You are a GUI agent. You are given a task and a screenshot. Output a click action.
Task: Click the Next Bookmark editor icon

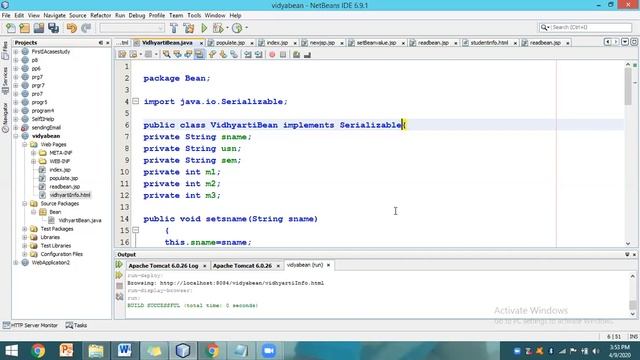pos(223,54)
